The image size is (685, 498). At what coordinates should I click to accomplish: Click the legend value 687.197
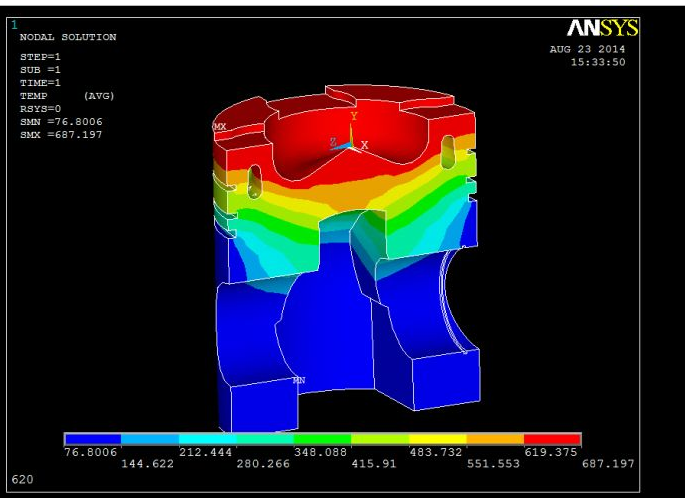pyautogui.click(x=608, y=464)
